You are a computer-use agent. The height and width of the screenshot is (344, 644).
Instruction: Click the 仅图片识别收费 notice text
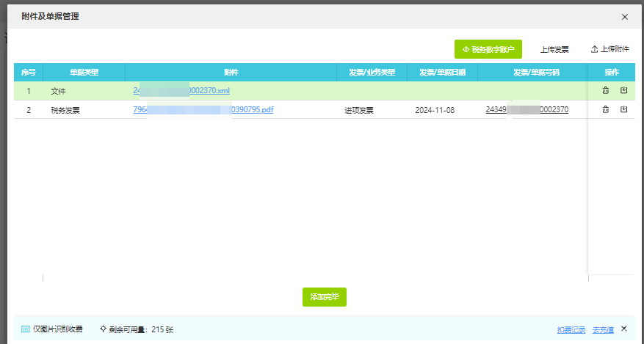point(58,329)
